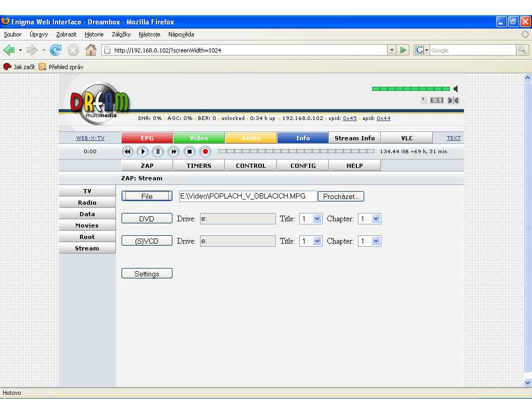
Task: Open the Google search engine dropdown
Action: (422, 50)
